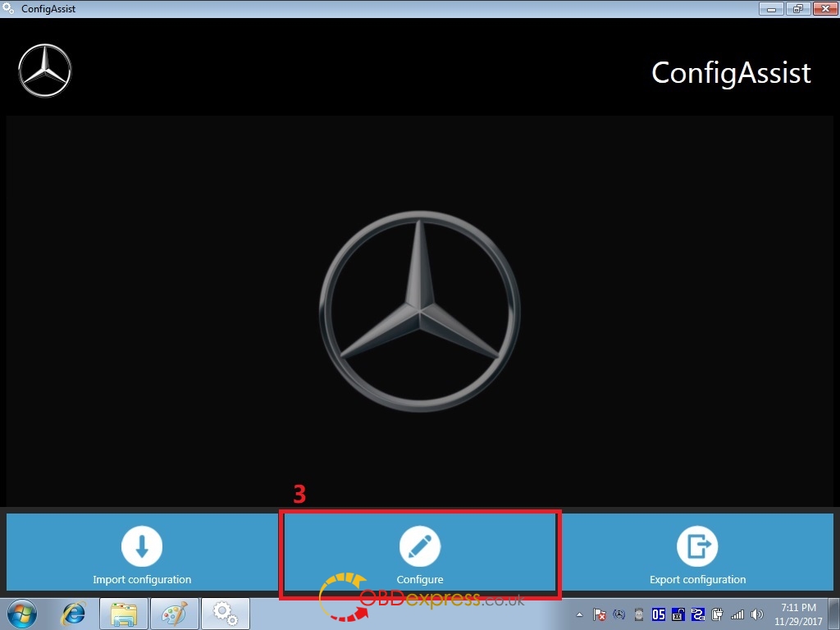Image resolution: width=840 pixels, height=630 pixels.
Task: Click the Export configuration arrow icon
Action: (x=697, y=546)
